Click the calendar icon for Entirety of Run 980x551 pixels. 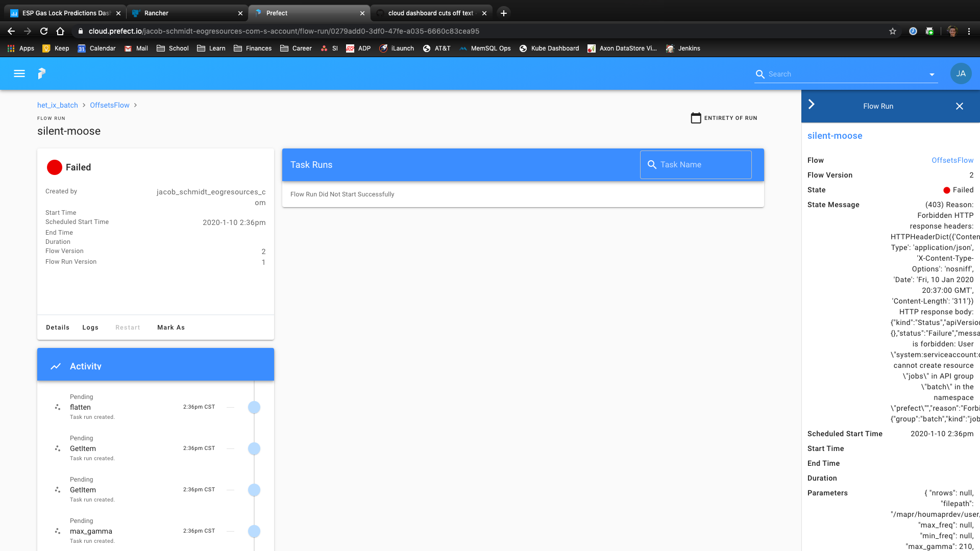696,118
